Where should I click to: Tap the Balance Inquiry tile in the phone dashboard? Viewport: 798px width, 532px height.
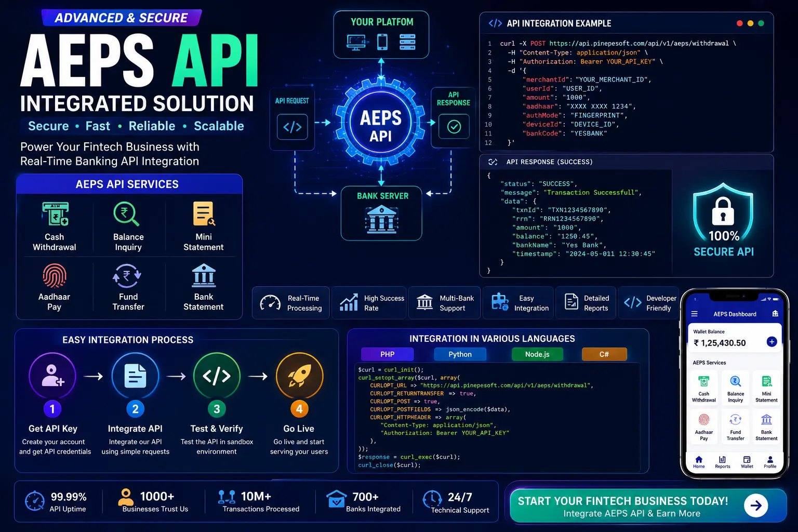click(x=735, y=388)
